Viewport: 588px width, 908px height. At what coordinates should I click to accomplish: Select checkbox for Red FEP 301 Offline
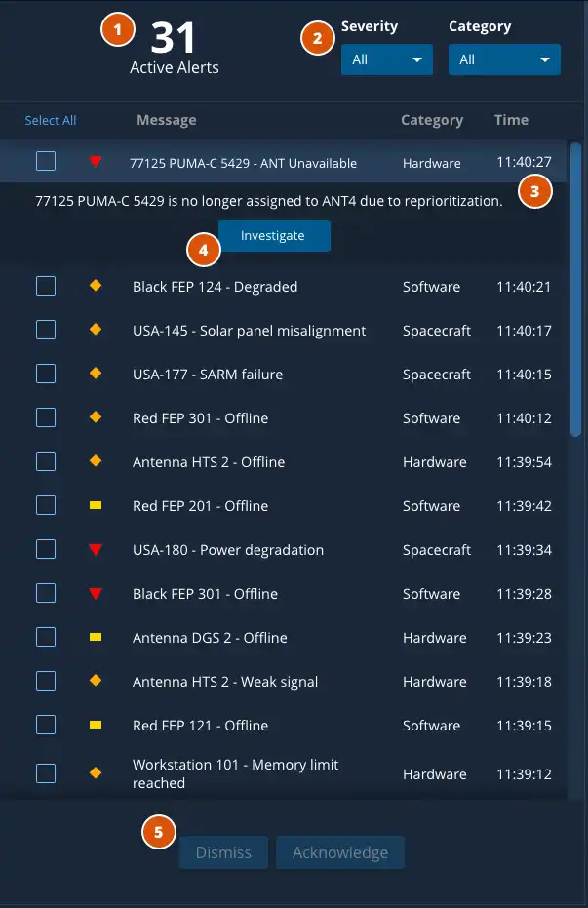(x=46, y=417)
